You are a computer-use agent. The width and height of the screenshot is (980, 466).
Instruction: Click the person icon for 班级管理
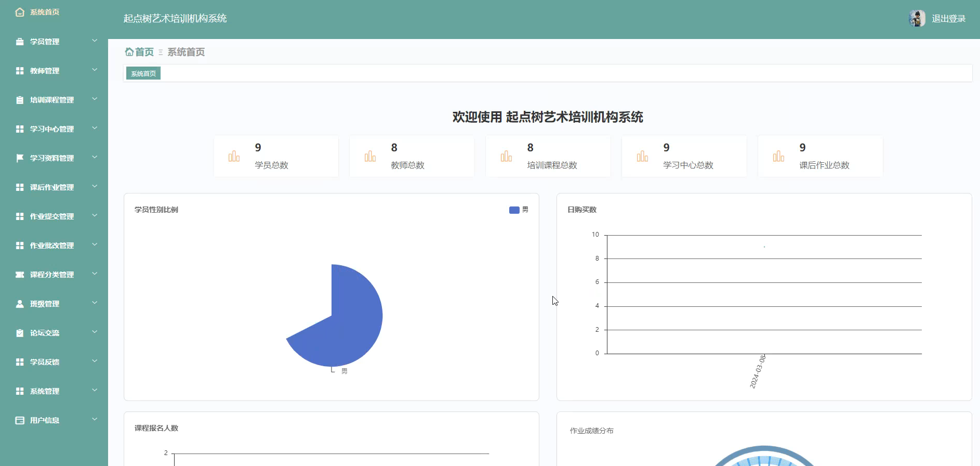pos(20,304)
